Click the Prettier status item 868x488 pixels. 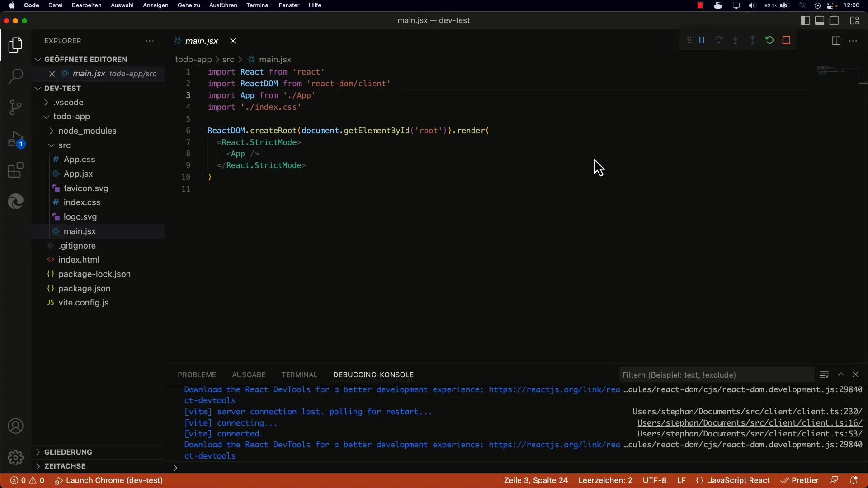pos(800,480)
